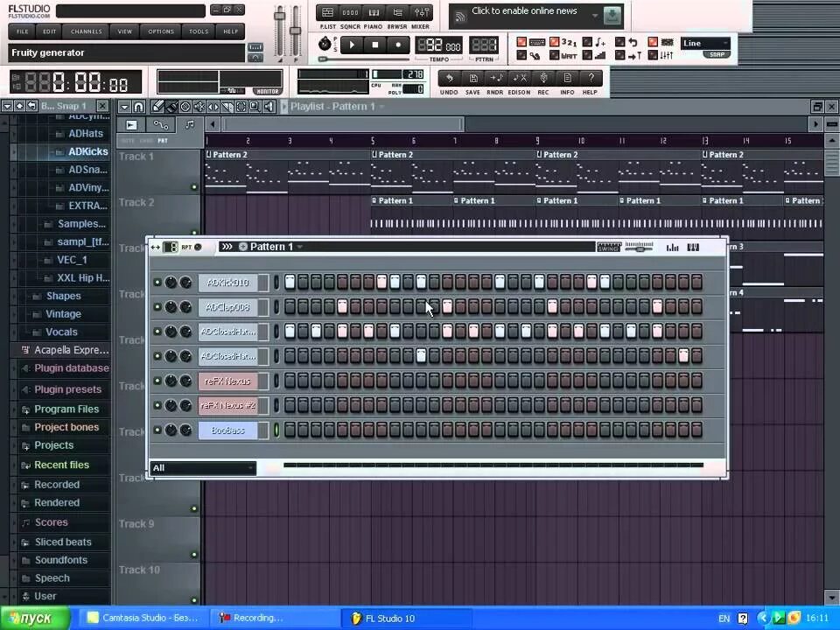Select the Paint brush tool in Playlist
The height and width of the screenshot is (630, 840).
tap(171, 106)
